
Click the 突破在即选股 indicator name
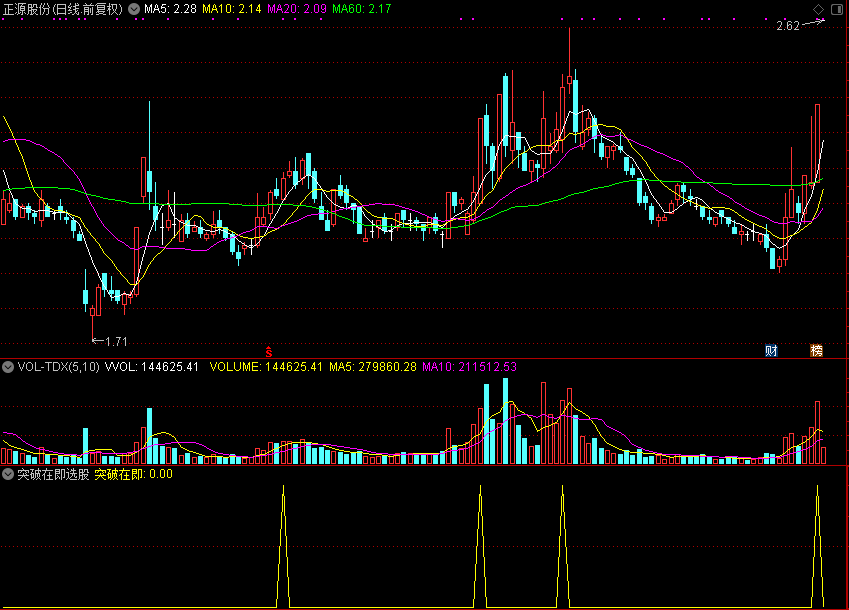tap(53, 475)
